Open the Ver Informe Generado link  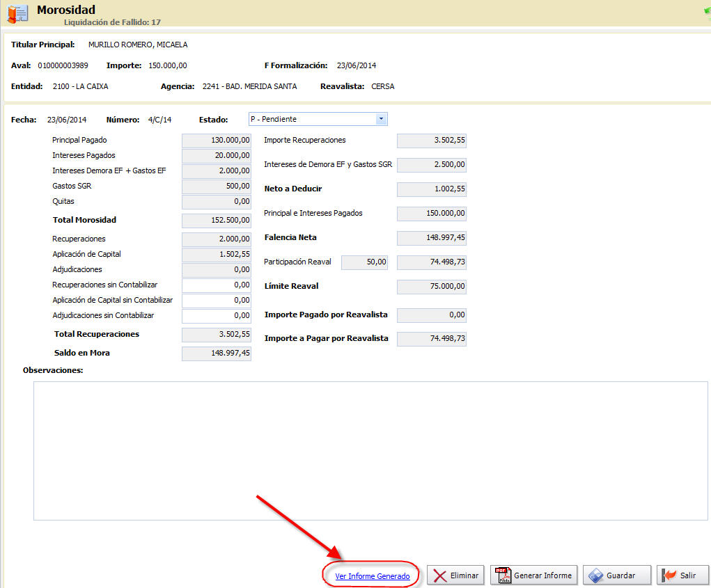(x=373, y=576)
